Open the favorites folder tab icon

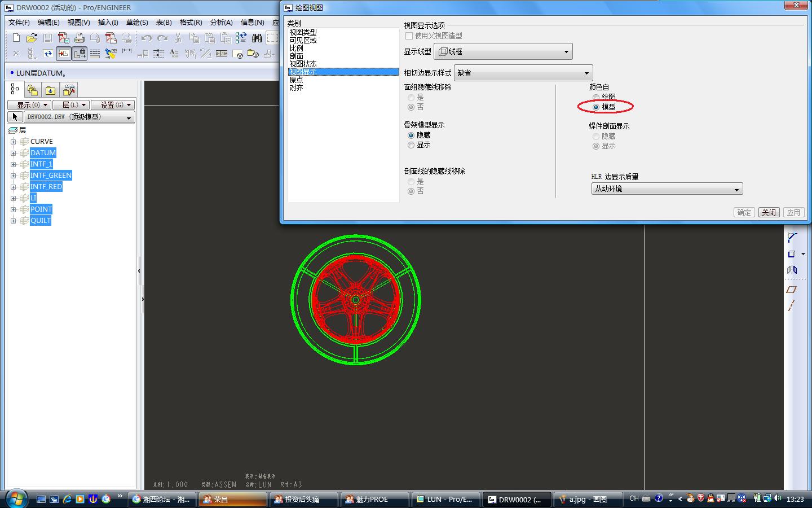(x=51, y=90)
